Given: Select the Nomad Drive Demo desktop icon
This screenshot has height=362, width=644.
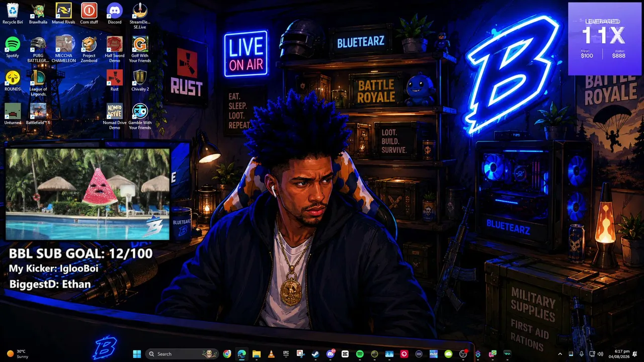Looking at the screenshot, I should pos(115,117).
